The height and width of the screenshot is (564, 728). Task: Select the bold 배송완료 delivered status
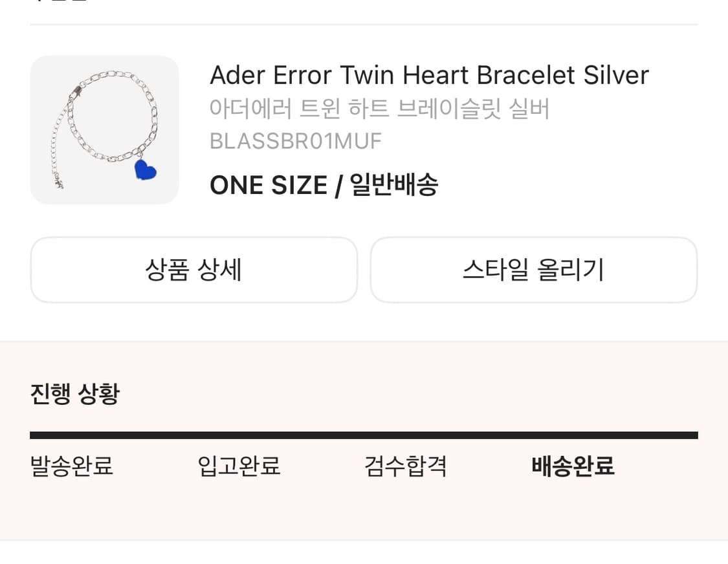click(x=573, y=466)
